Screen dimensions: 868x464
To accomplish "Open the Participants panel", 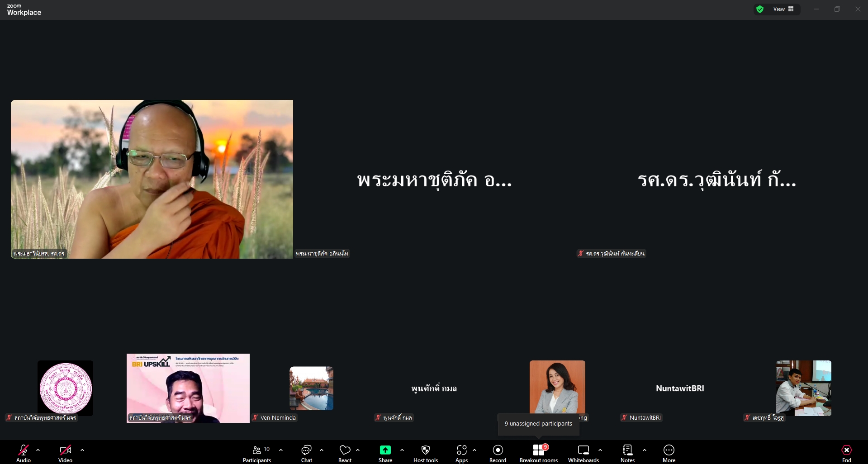I will (257, 453).
